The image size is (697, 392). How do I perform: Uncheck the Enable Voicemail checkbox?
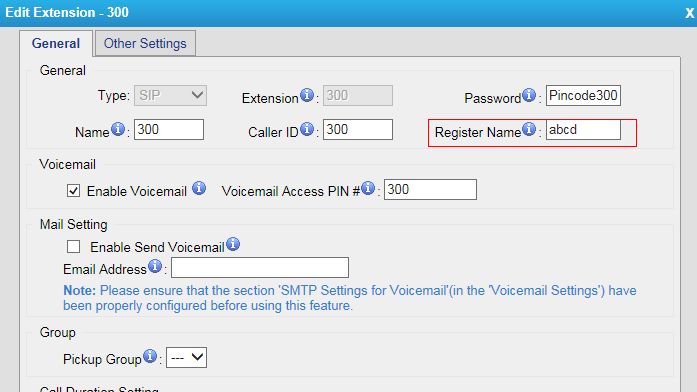pyautogui.click(x=73, y=191)
